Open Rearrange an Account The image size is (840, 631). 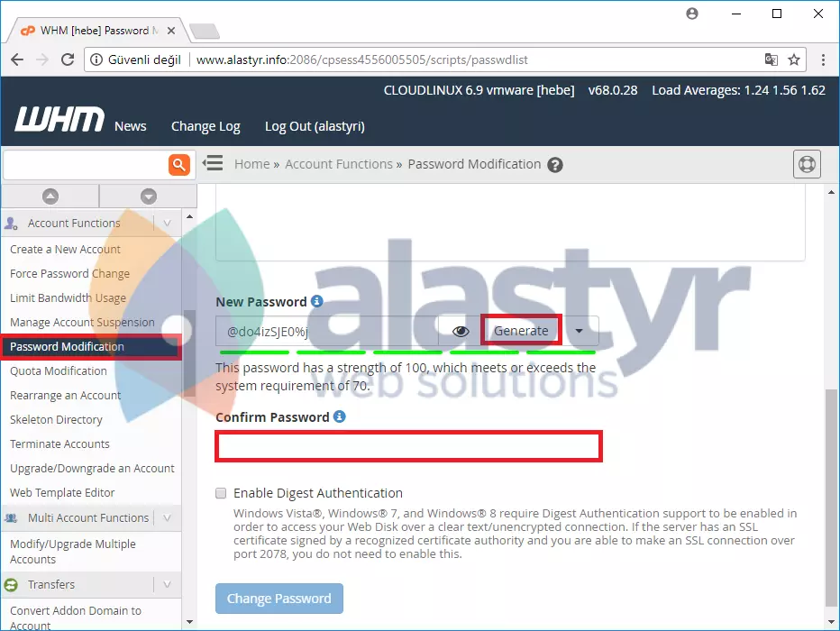(x=66, y=396)
